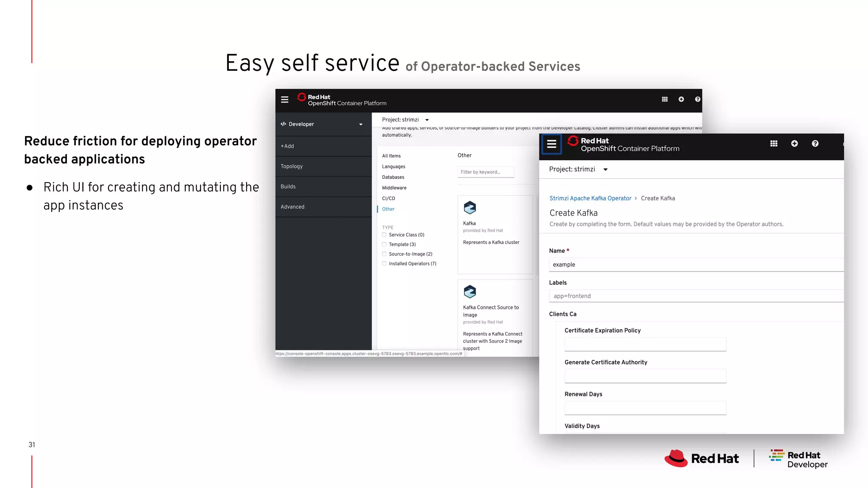Click Generate Certificate Authority field
Viewport: 868px width, 488px height.
click(x=645, y=376)
